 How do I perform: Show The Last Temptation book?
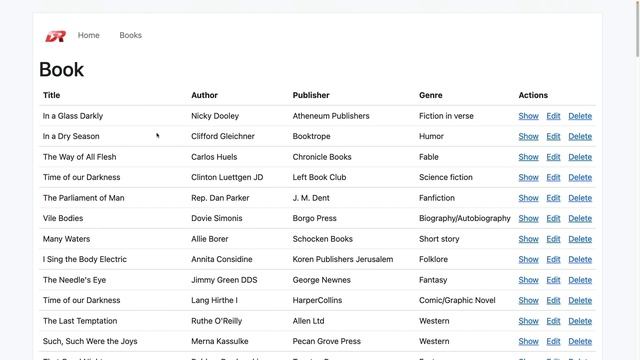[x=529, y=321]
